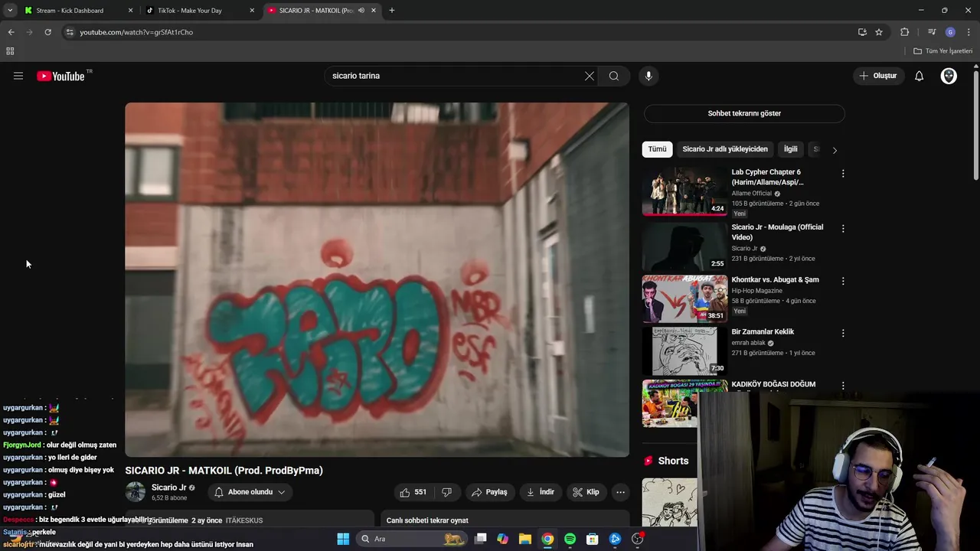
Task: Open the apps grid in bookmarks bar
Action: 10,51
